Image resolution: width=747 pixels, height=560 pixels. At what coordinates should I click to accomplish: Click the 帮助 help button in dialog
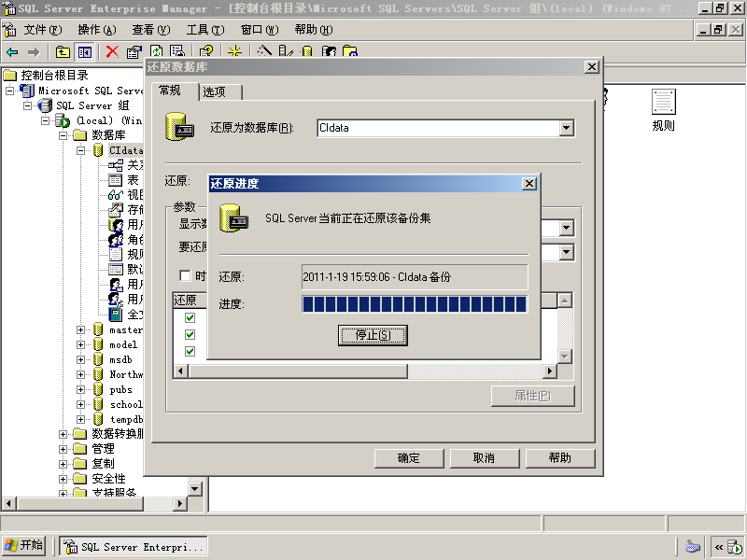pos(559,458)
